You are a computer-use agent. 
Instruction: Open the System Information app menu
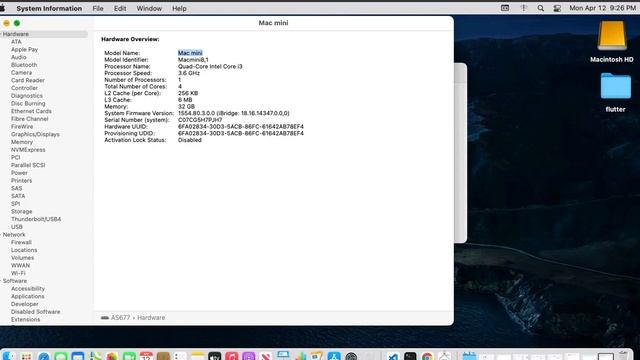pyautogui.click(x=49, y=8)
